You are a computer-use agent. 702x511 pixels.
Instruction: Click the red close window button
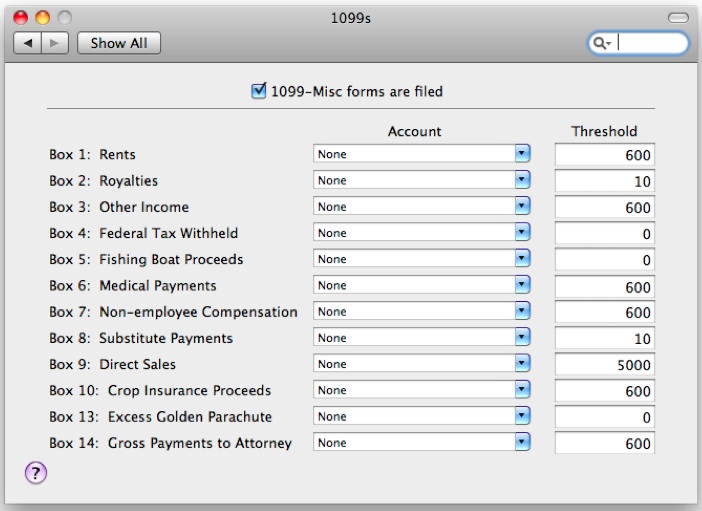coord(21,17)
